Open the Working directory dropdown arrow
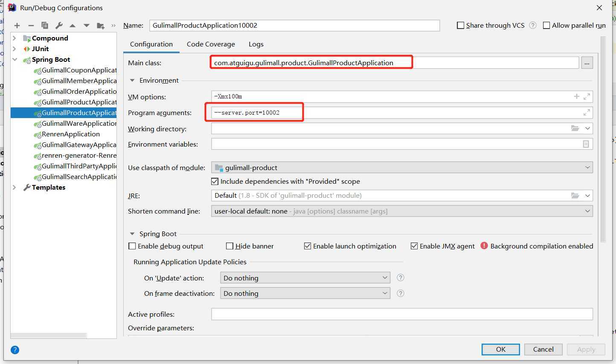The width and height of the screenshot is (616, 364). point(587,128)
